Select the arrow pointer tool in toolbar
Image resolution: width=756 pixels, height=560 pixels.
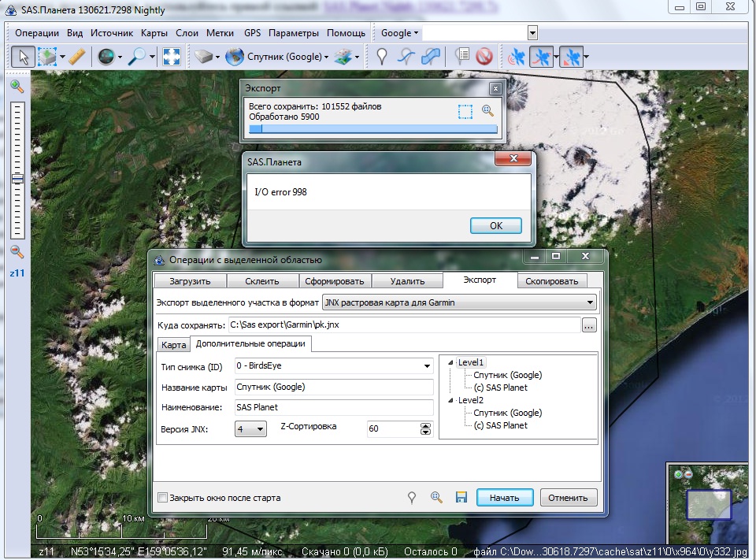24,57
